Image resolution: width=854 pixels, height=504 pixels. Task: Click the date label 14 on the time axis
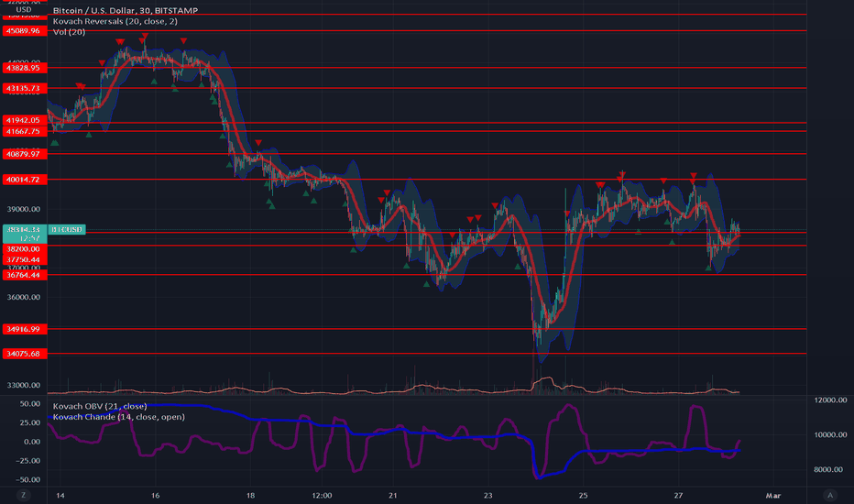(60, 495)
